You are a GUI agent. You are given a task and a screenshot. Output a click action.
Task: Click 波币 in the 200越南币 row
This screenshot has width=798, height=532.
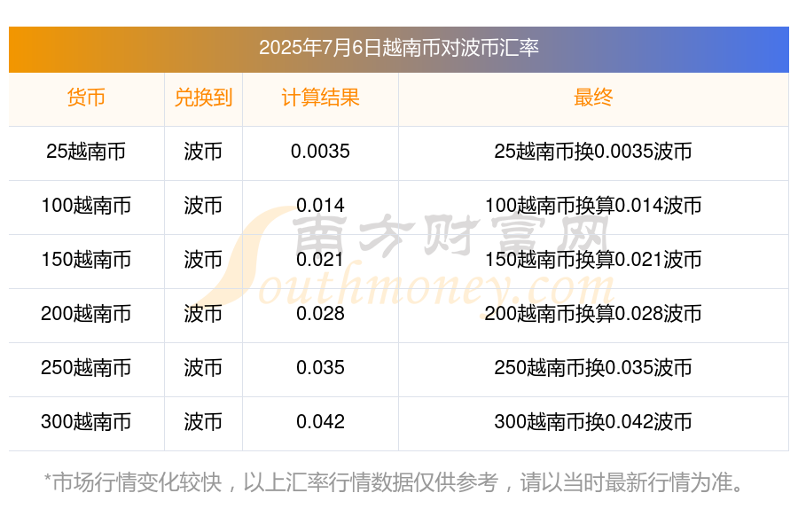(203, 314)
